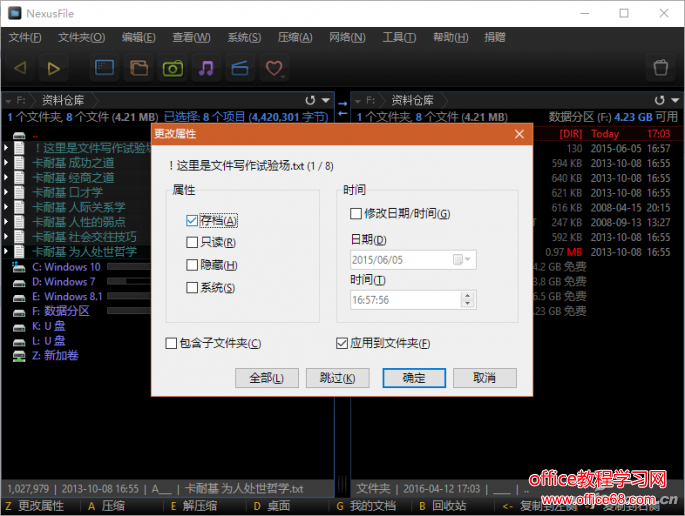Click the copy-to-right panel arrow icon
685x516 pixels.
point(342,104)
